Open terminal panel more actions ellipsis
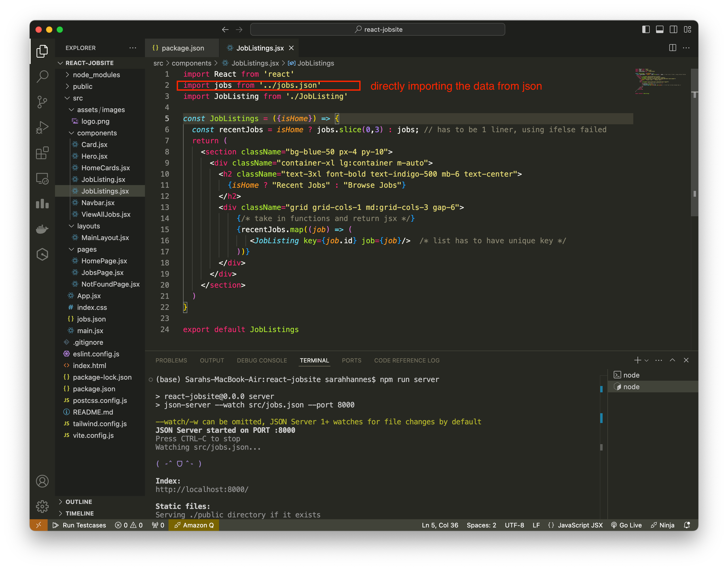The width and height of the screenshot is (728, 570). 658,360
